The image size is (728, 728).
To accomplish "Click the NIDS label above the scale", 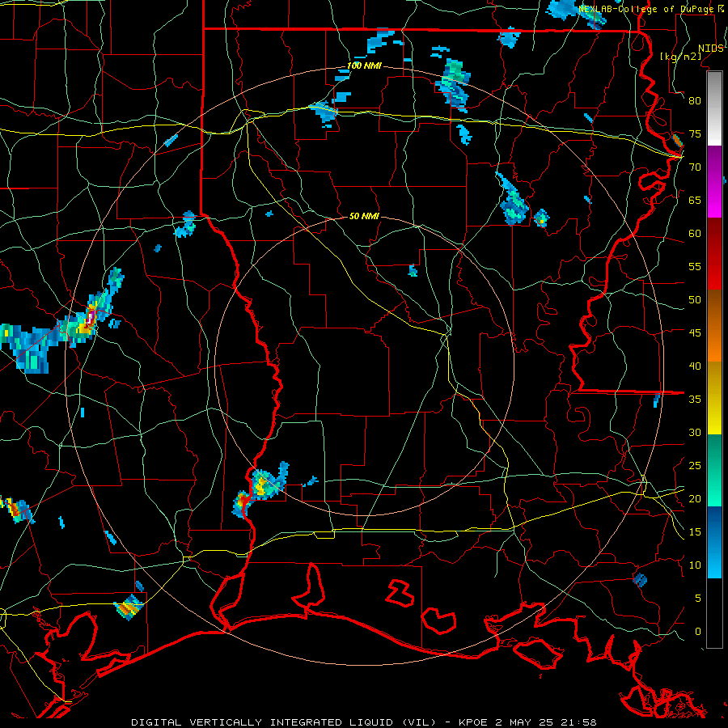I will [711, 49].
